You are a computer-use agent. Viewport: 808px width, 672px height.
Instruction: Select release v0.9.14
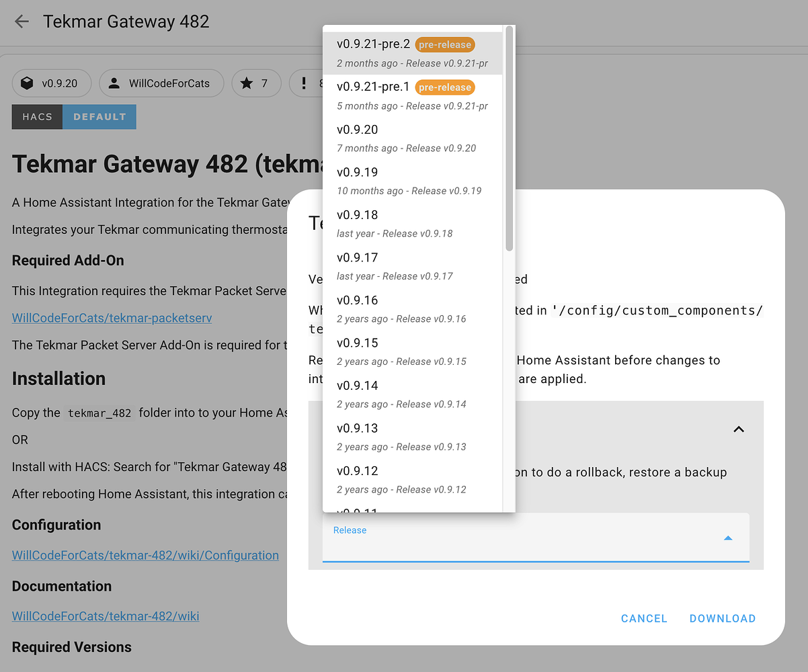[x=412, y=394]
